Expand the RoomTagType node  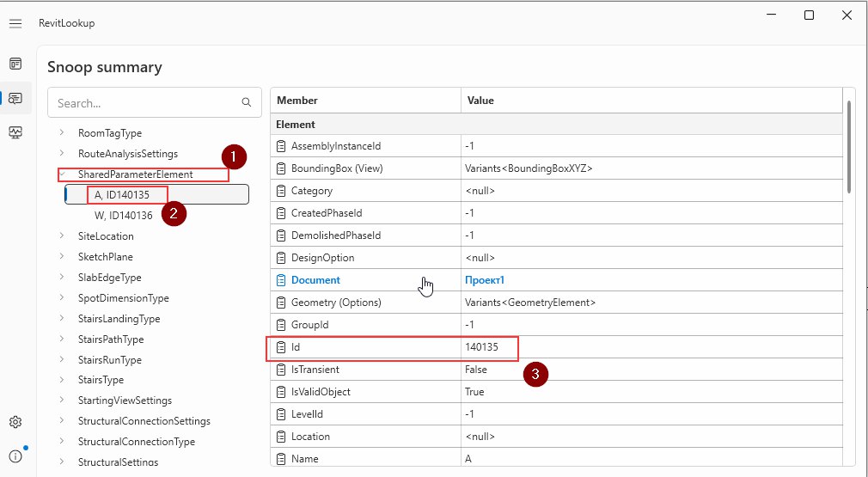coord(62,133)
